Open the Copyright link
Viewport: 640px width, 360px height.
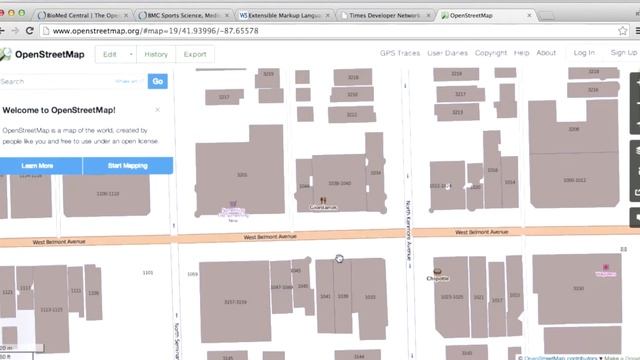[491, 53]
